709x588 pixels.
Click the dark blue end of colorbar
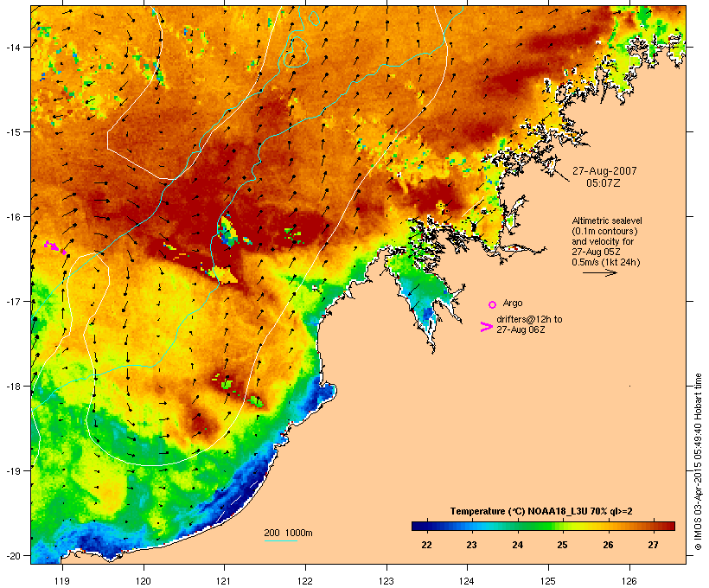tap(418, 526)
